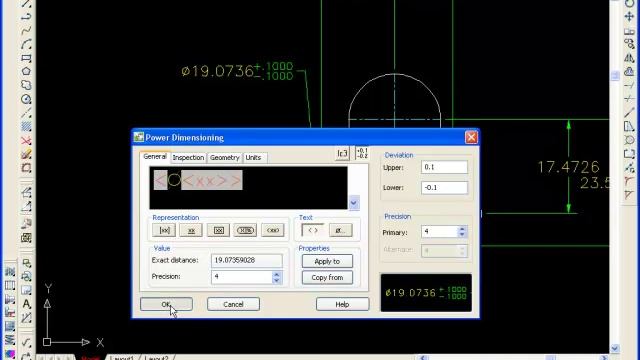Decrease the Value Precision spinner

point(277,280)
